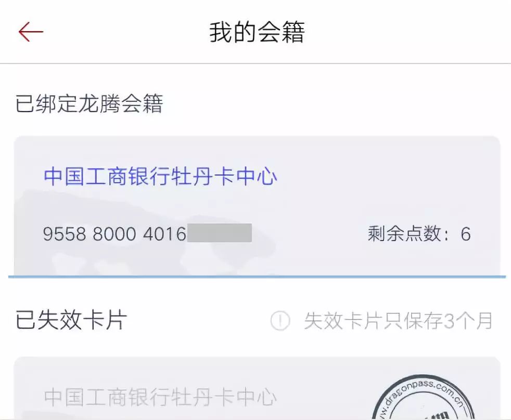Tap the red back arrow
This screenshot has width=511, height=420.
[x=31, y=32]
